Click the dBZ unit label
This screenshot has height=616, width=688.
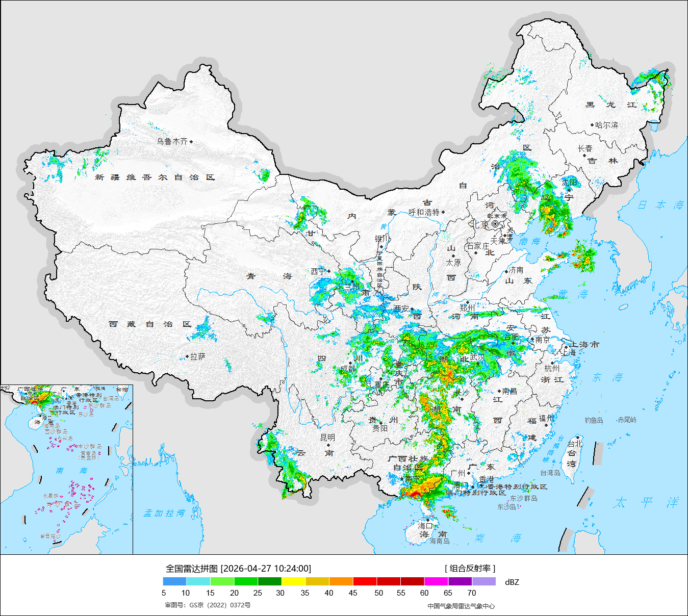[512, 582]
